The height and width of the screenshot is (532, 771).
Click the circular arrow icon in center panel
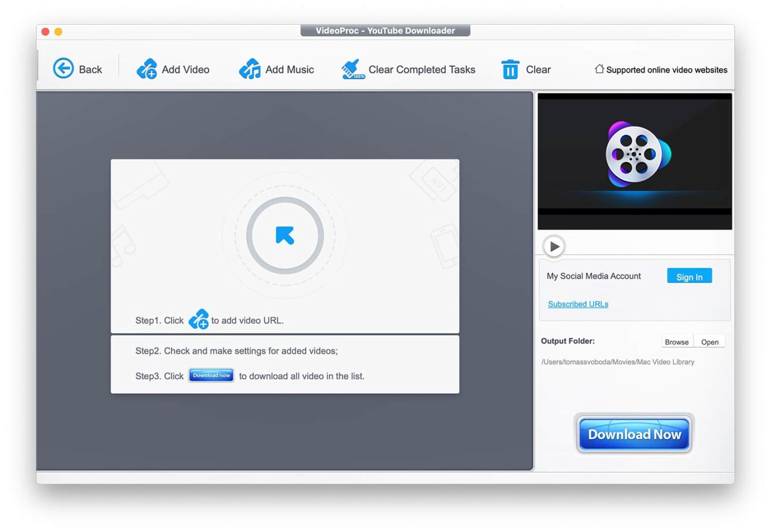[x=285, y=235]
